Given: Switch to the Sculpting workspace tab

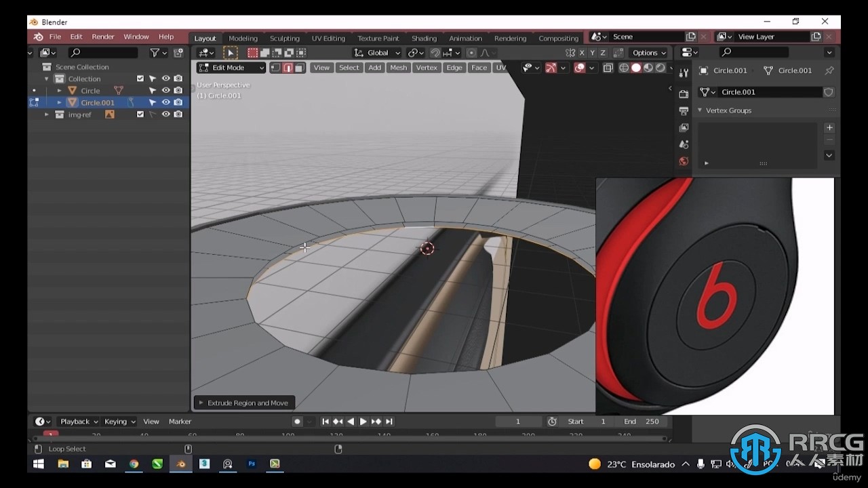Looking at the screenshot, I should [x=285, y=39].
